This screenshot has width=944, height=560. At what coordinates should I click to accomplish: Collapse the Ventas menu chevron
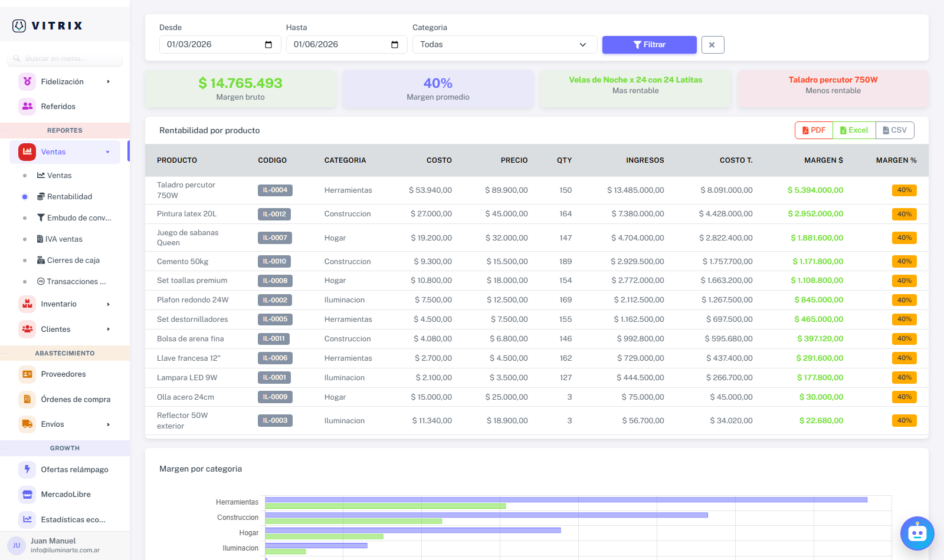coord(108,152)
